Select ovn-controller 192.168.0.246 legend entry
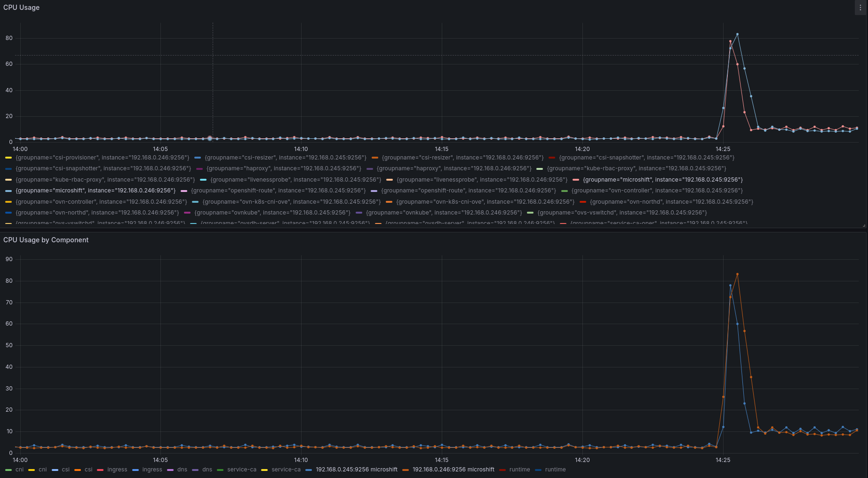 tap(101, 202)
